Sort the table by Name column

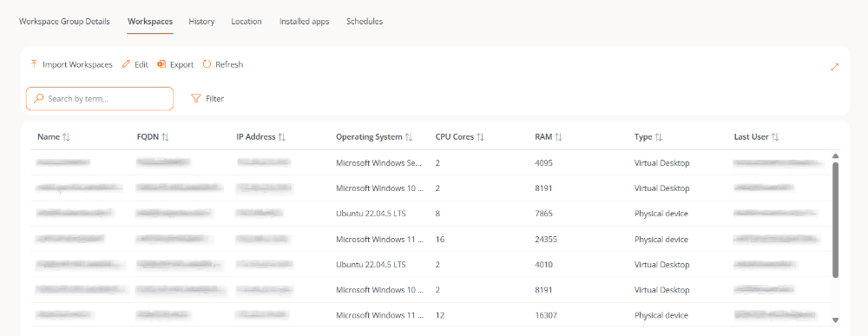click(67, 137)
